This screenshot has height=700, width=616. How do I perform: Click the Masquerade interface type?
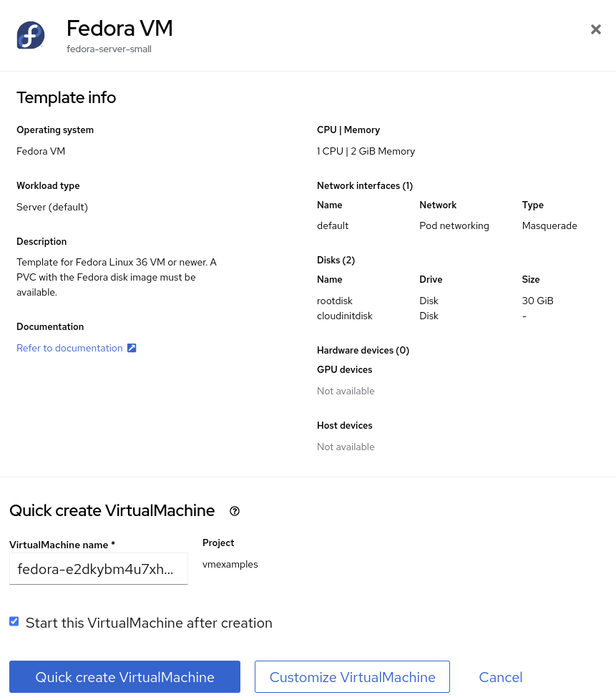pos(549,225)
